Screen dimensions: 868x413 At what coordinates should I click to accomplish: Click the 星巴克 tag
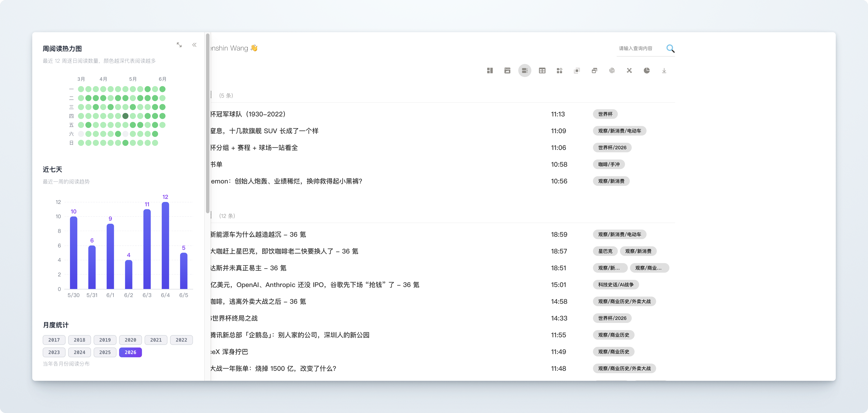click(x=605, y=251)
